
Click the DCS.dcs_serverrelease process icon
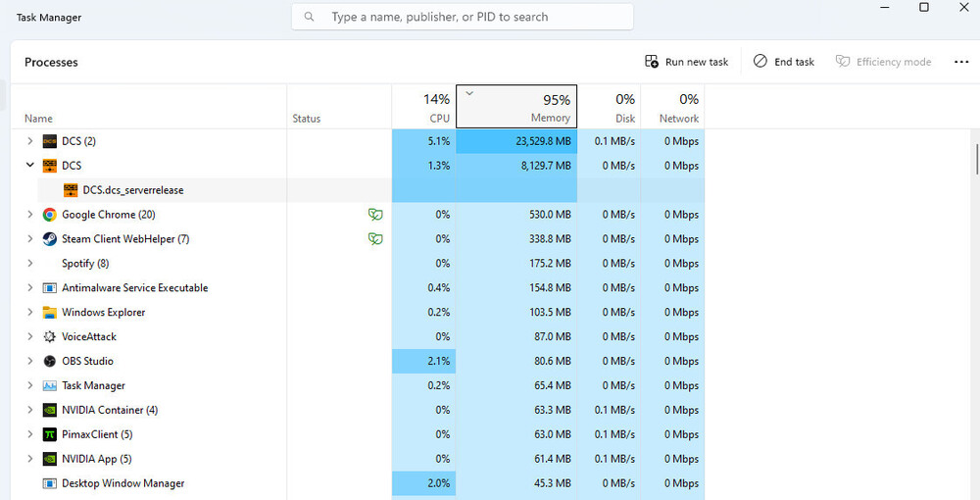71,190
